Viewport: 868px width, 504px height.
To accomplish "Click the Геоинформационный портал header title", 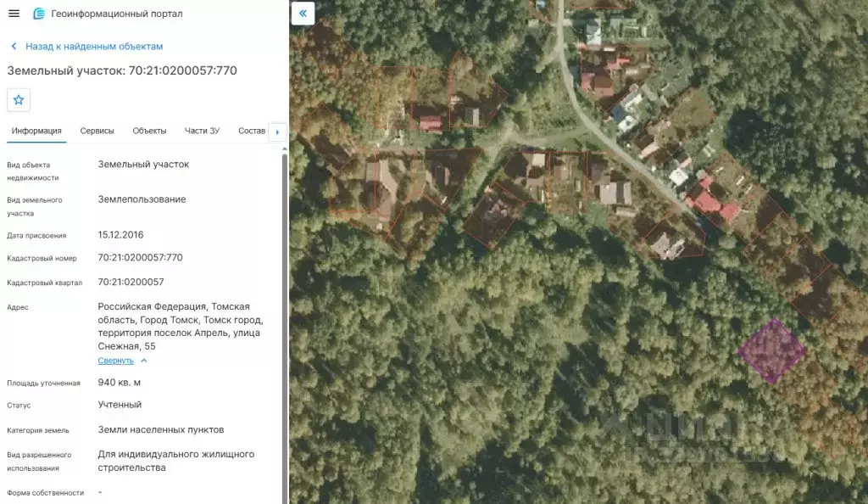I will pyautogui.click(x=117, y=14).
